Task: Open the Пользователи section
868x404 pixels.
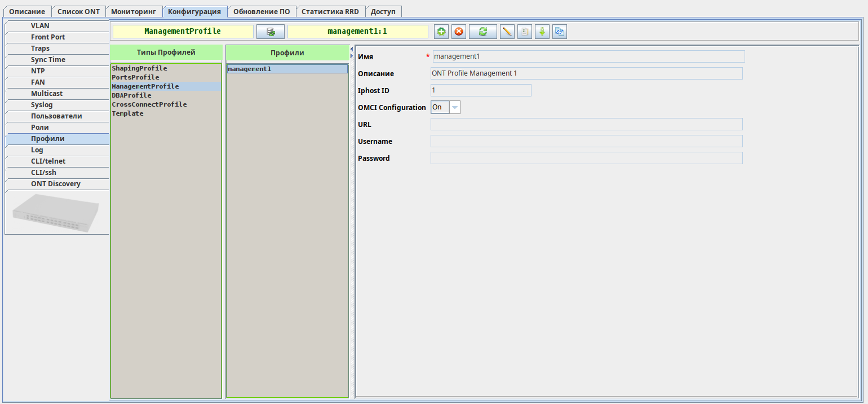Action: 57,116
